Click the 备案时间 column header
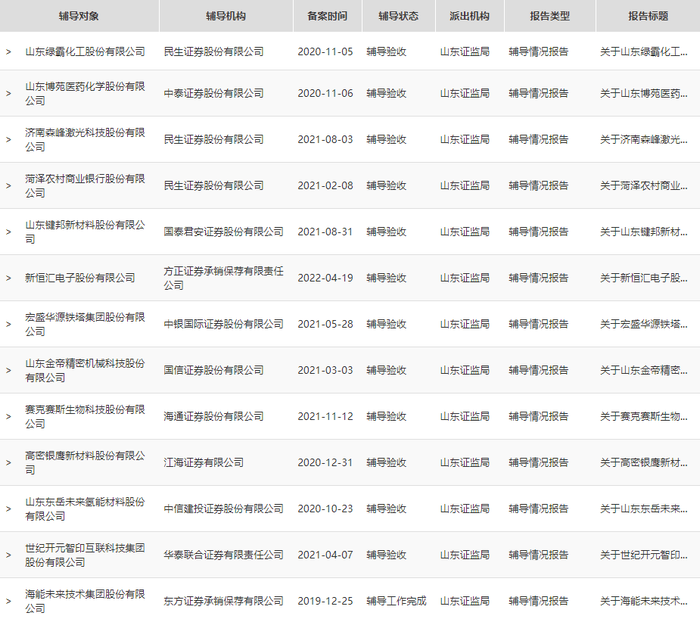Image resolution: width=700 pixels, height=619 pixels. coord(327,16)
